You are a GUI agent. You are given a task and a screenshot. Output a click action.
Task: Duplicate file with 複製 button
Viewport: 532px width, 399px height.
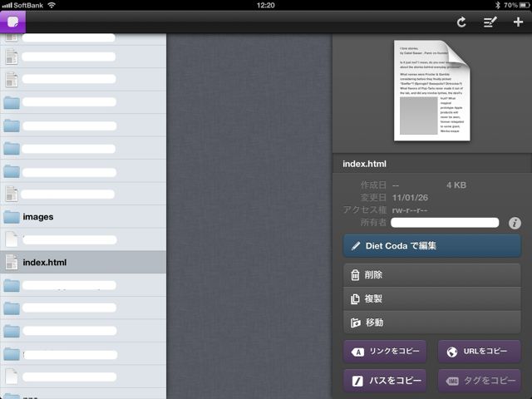tap(432, 298)
